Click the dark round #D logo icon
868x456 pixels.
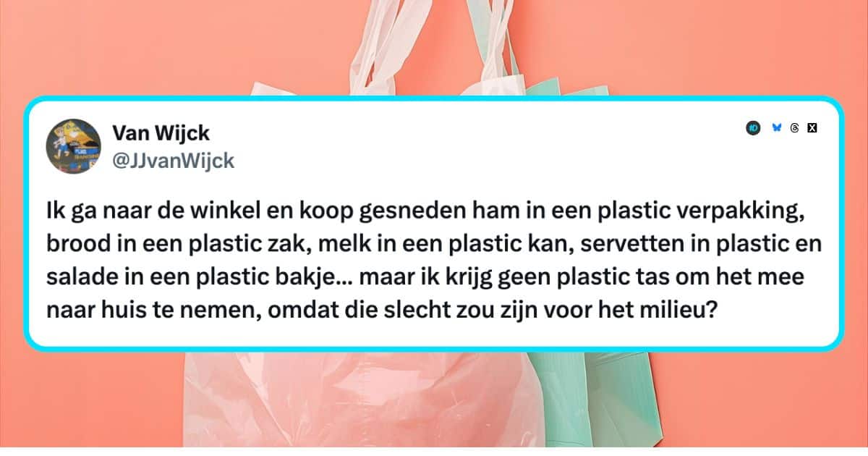coord(753,128)
